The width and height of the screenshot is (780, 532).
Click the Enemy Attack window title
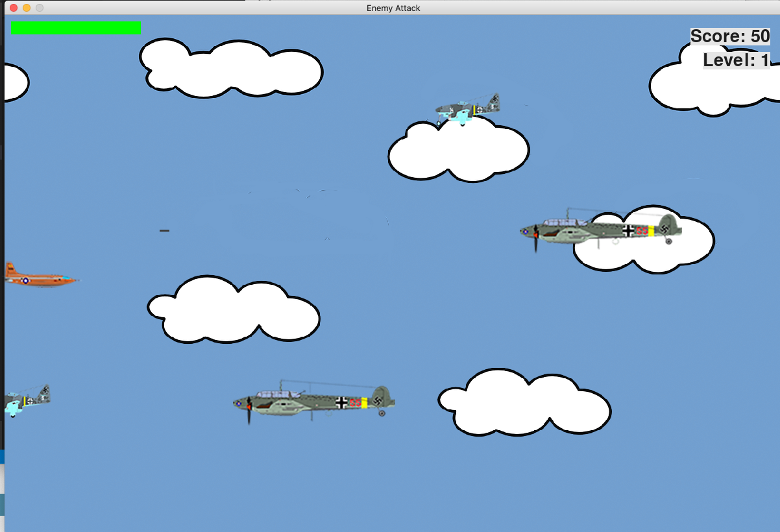tap(393, 8)
